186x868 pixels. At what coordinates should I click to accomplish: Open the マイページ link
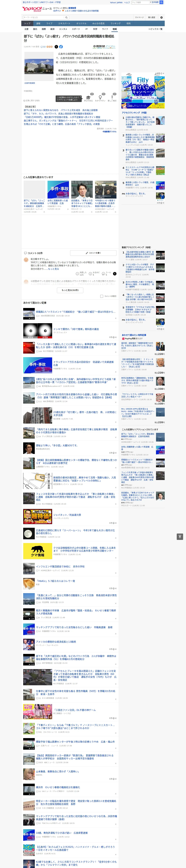tap(139, 17)
